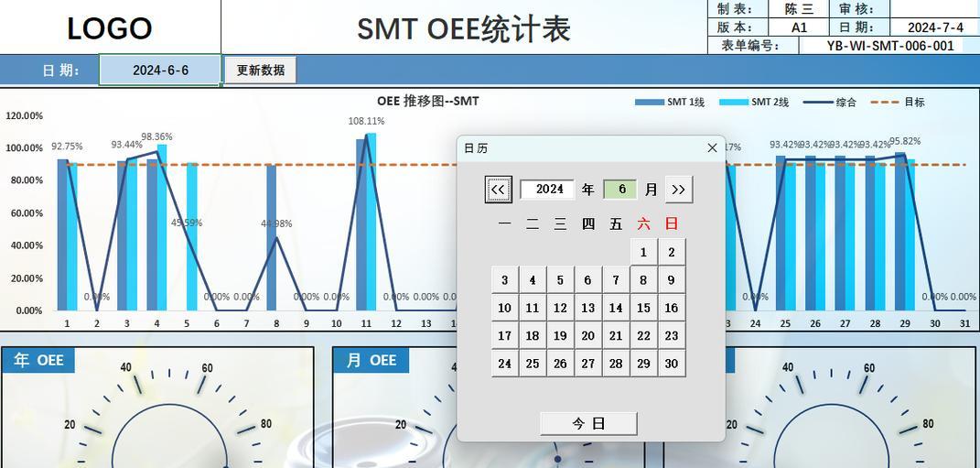This screenshot has height=468, width=980.
Task: Click the date value 2024-7-4
Action: point(935,27)
